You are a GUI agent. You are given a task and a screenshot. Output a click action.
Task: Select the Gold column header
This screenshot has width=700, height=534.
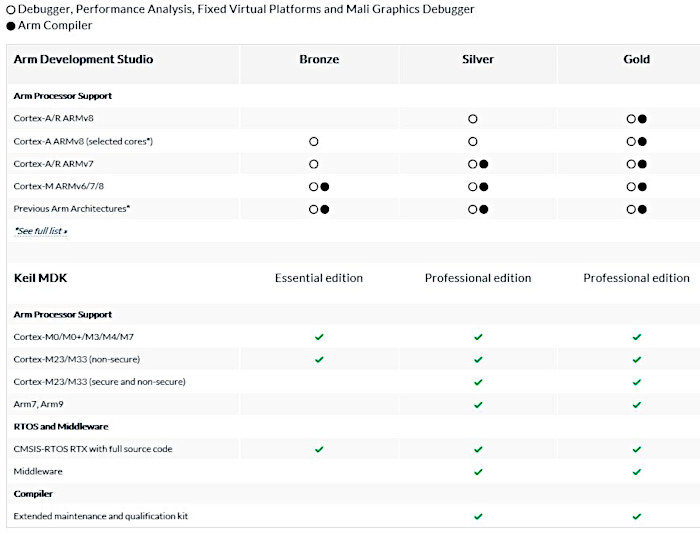636,60
